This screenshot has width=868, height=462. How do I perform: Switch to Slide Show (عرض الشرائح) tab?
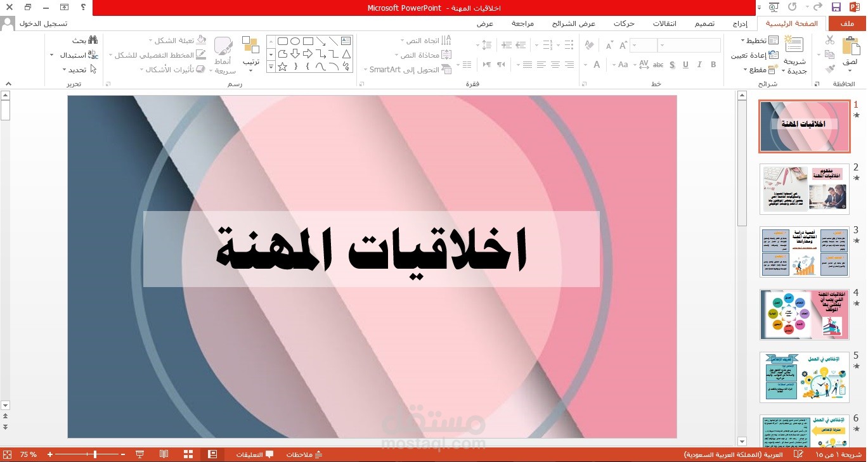(x=574, y=23)
